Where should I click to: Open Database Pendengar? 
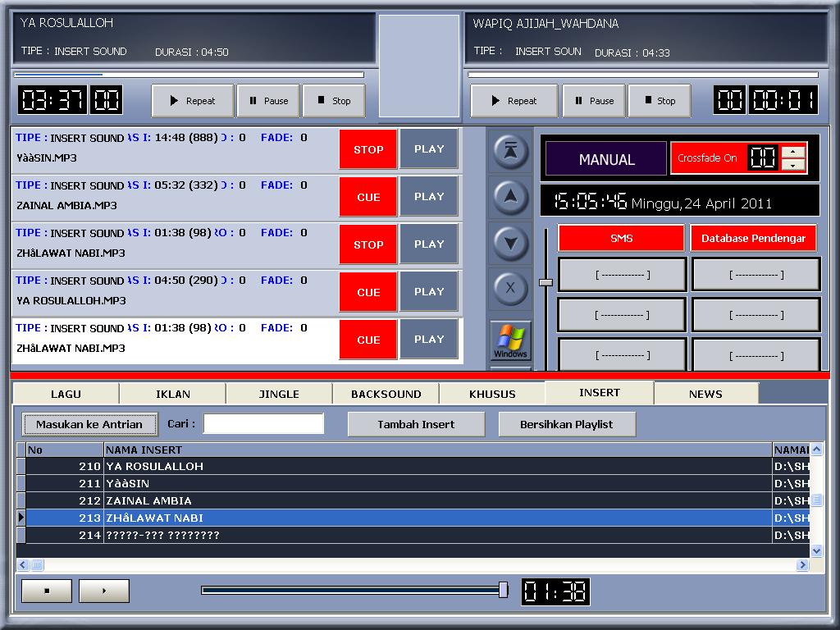pyautogui.click(x=753, y=238)
